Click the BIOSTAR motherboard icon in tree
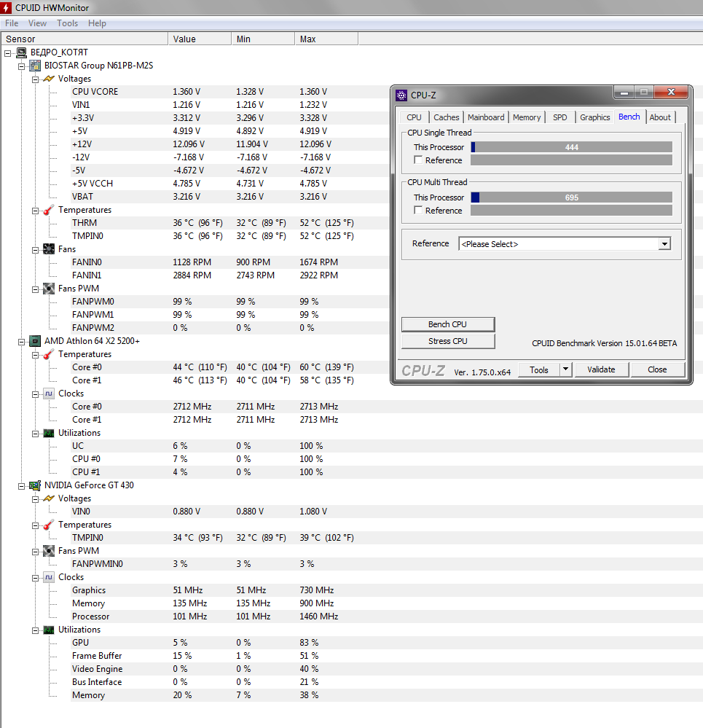 pos(34,66)
